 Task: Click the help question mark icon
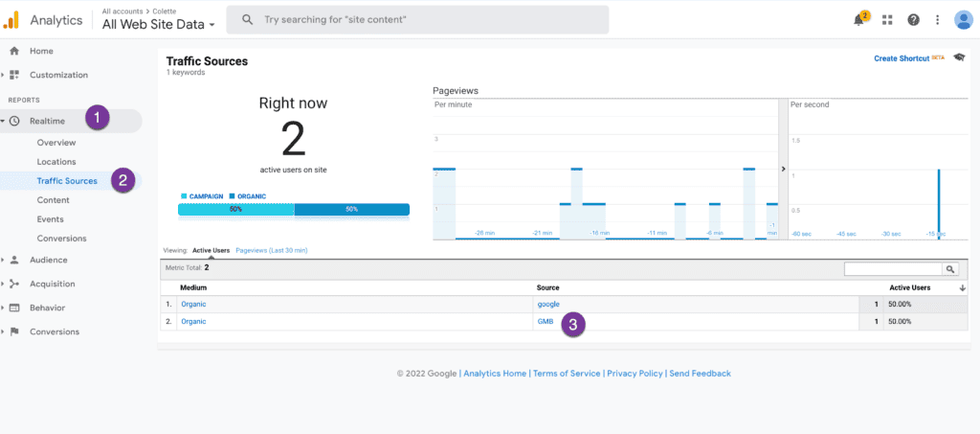point(913,20)
